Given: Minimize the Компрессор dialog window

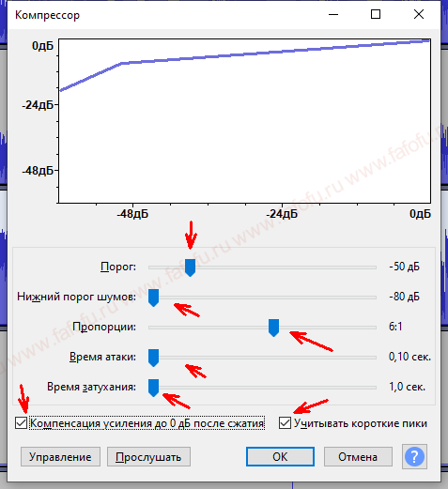Looking at the screenshot, I should 333,14.
